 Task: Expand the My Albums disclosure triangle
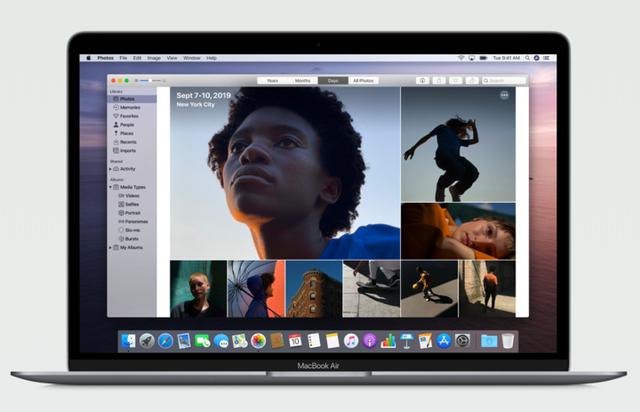[x=110, y=247]
